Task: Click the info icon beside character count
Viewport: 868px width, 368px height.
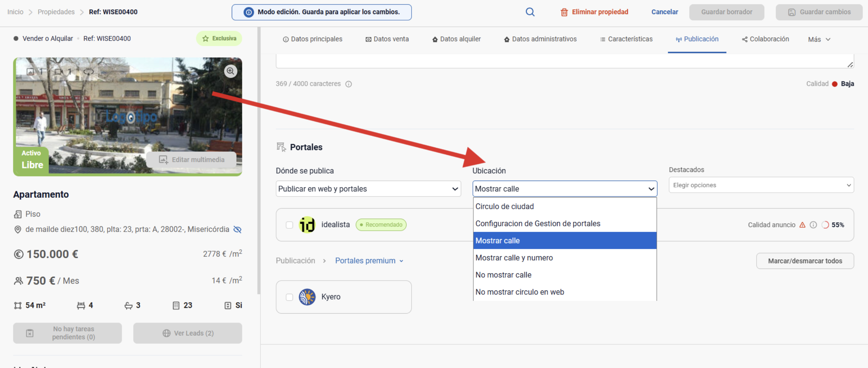Action: [349, 84]
